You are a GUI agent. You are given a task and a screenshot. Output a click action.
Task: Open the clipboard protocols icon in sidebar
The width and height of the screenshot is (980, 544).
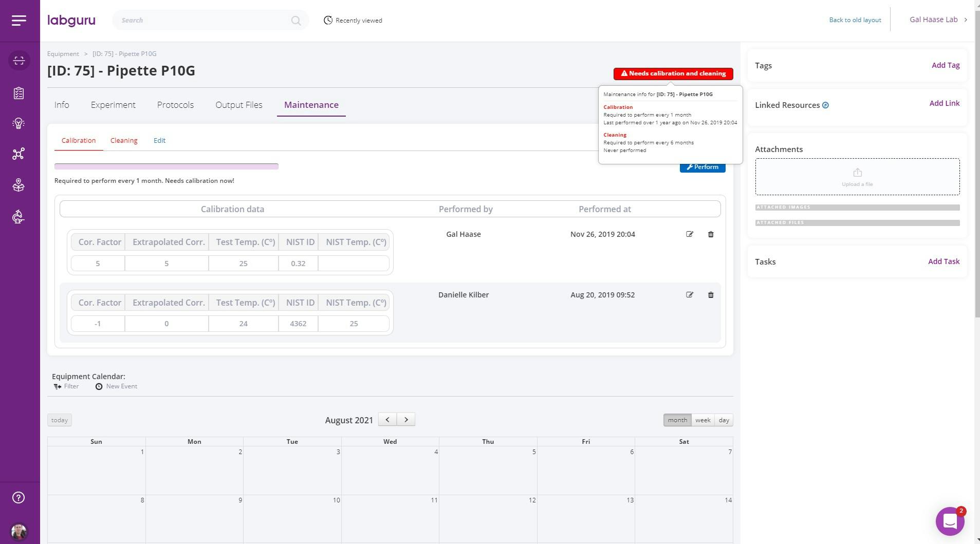click(x=19, y=93)
